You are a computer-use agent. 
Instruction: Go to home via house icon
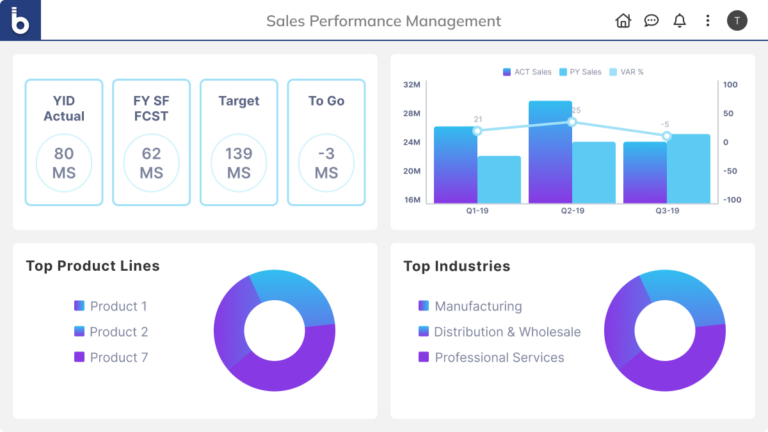[x=623, y=20]
